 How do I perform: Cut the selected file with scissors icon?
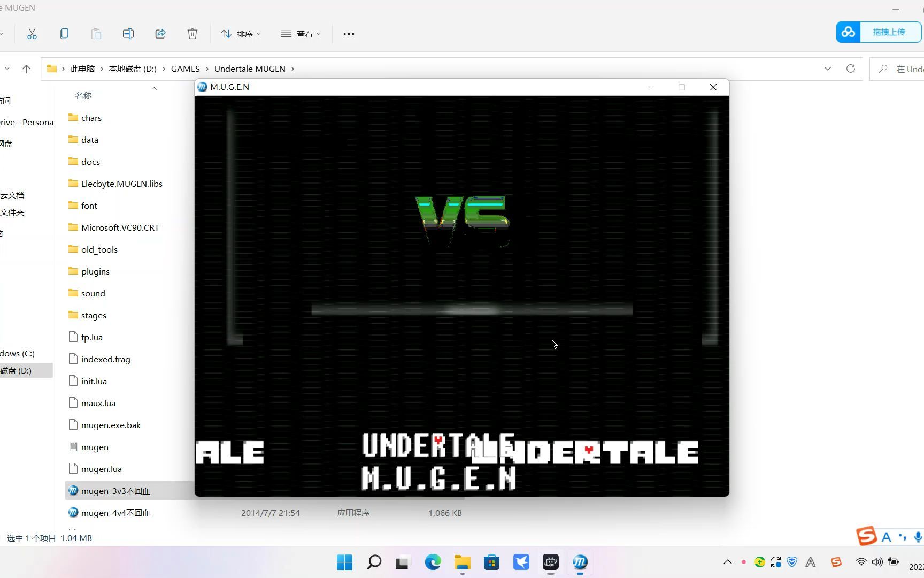(x=32, y=34)
